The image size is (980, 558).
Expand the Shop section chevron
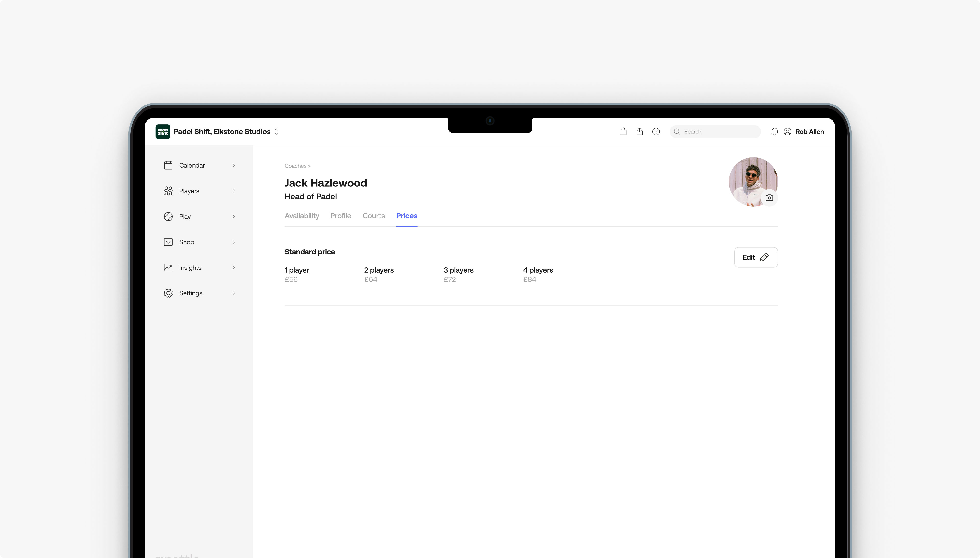coord(233,242)
